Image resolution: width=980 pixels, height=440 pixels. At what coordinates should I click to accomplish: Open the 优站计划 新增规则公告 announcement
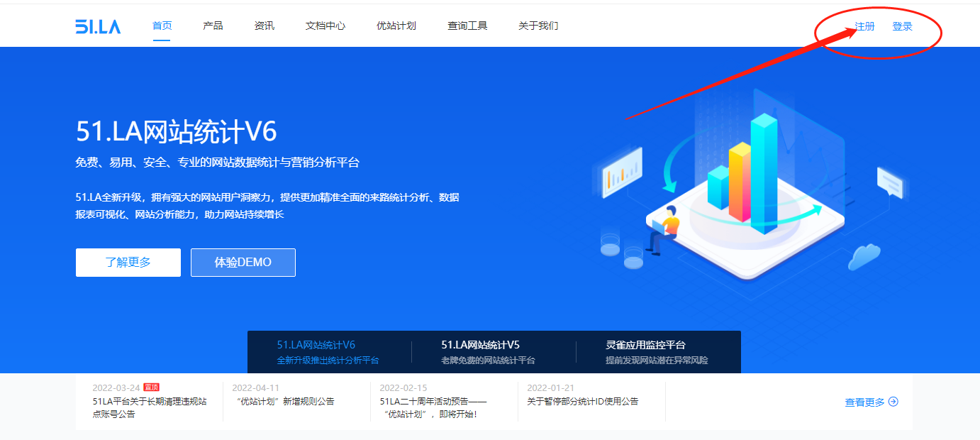(x=285, y=402)
